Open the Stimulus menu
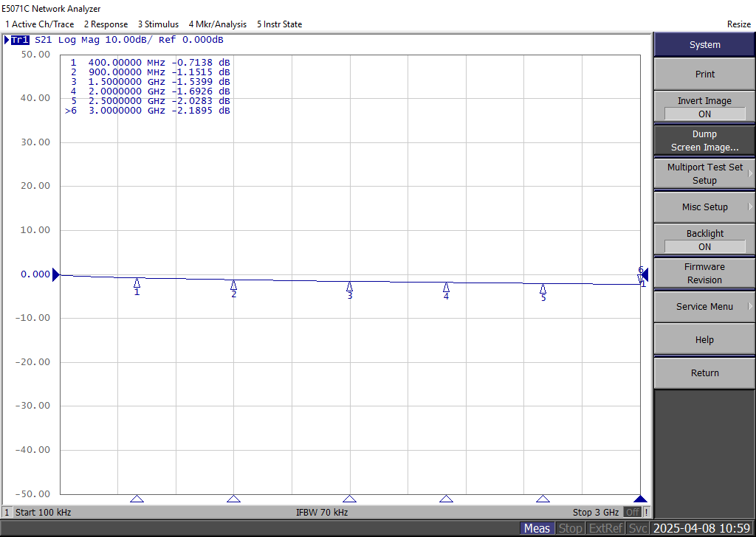756x537 pixels. click(x=158, y=24)
